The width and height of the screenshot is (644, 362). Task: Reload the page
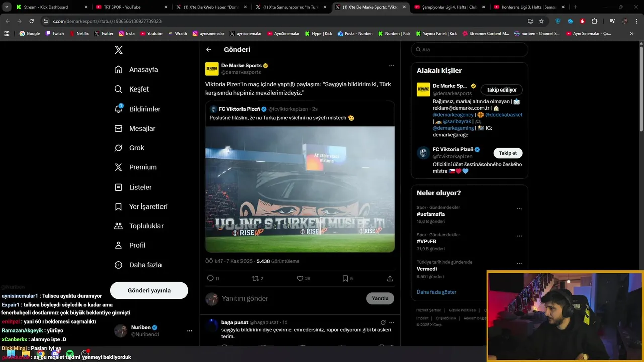pyautogui.click(x=31, y=21)
